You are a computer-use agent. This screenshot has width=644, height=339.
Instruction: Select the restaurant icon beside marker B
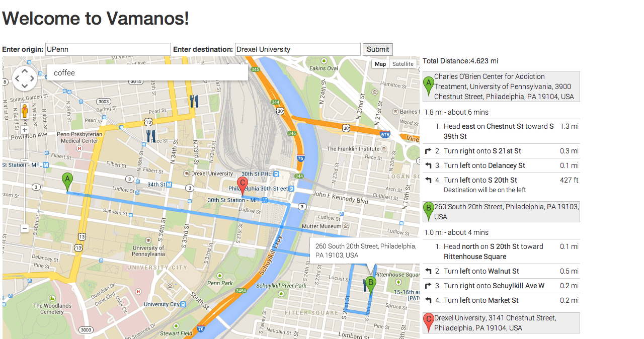point(364,286)
